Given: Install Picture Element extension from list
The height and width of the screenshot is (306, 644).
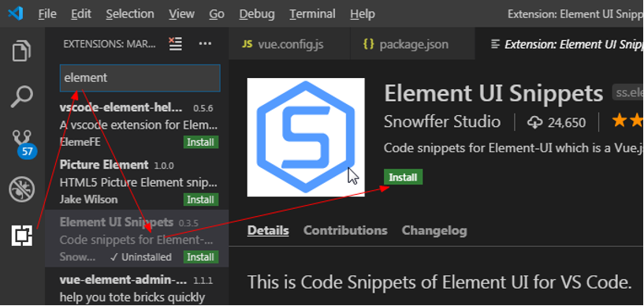Looking at the screenshot, I should (200, 200).
